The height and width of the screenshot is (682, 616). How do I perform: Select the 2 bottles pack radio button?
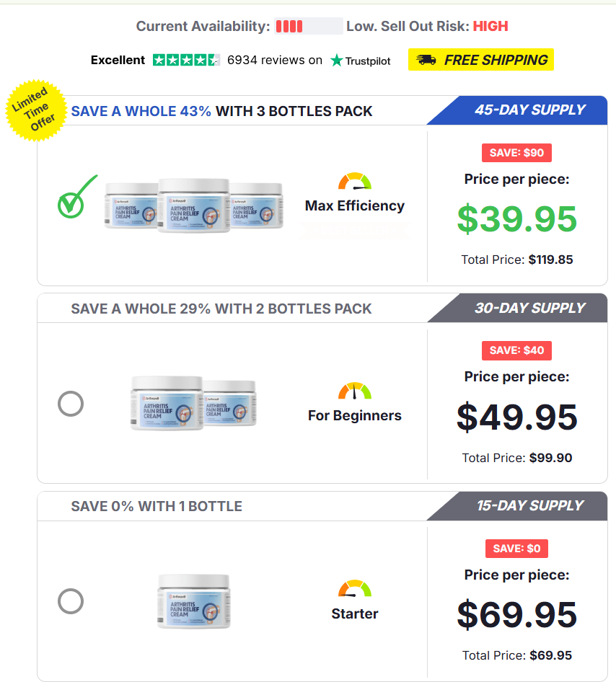pos(71,403)
